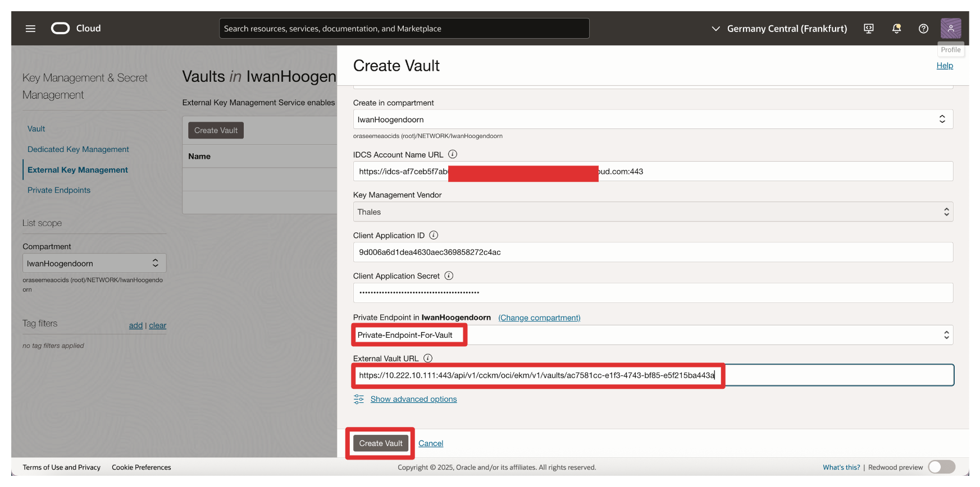The width and height of the screenshot is (980, 487).
Task: Open the help question mark menu
Action: point(923,29)
